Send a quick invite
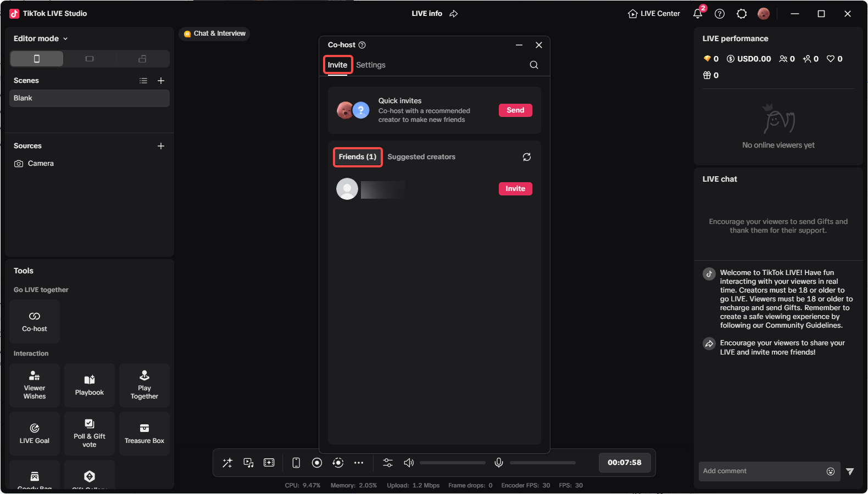Viewport: 868px width, 494px height. point(515,110)
